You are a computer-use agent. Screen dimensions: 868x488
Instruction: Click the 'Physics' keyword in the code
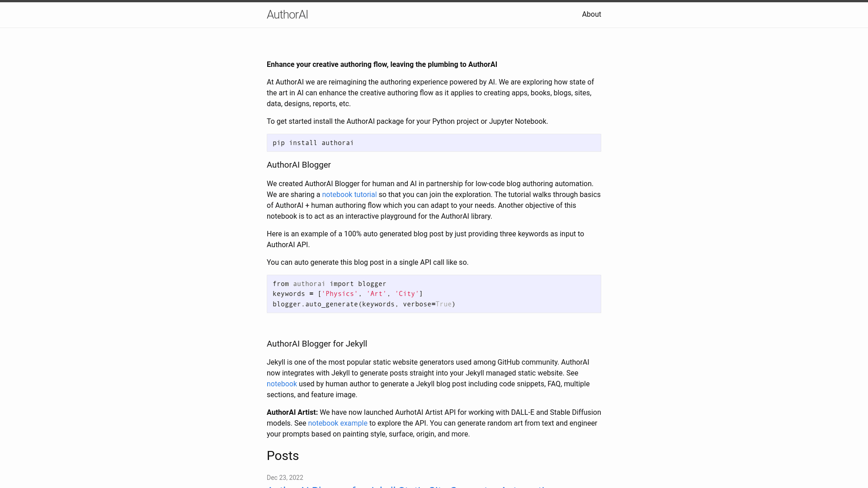(x=340, y=294)
